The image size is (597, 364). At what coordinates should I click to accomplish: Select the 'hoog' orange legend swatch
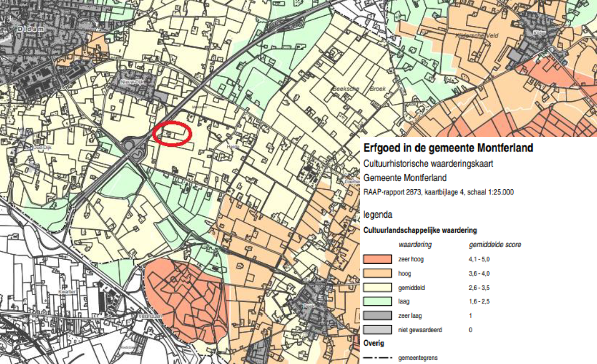tap(377, 273)
